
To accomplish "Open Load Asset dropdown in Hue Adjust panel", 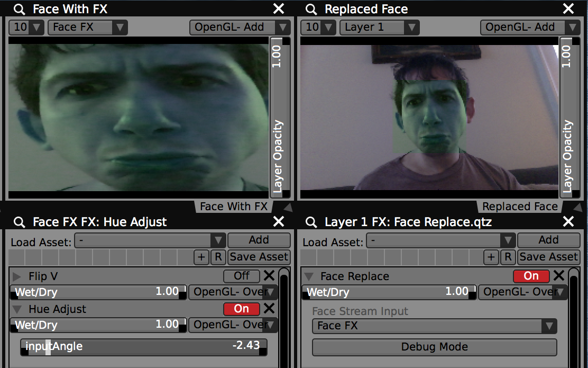I will tap(150, 240).
